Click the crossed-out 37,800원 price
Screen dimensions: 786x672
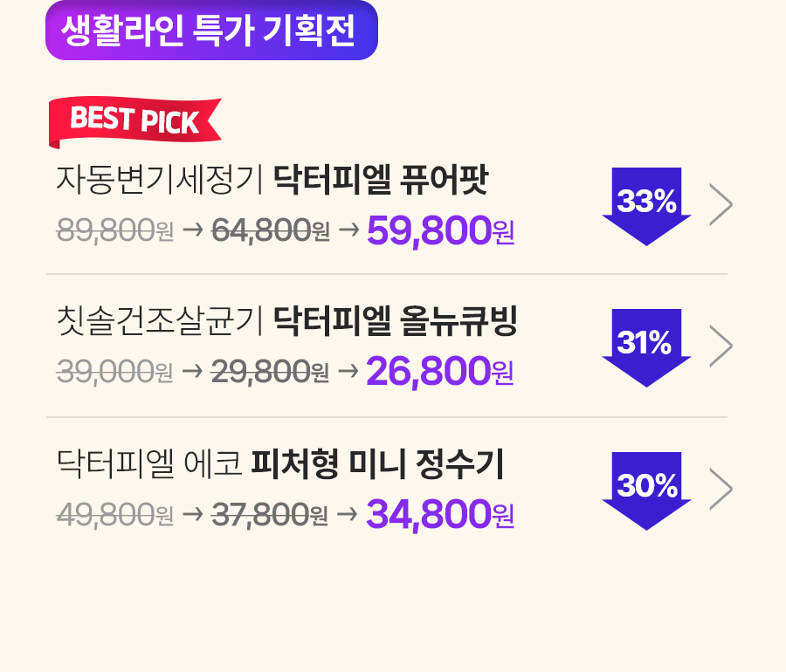coord(270,515)
